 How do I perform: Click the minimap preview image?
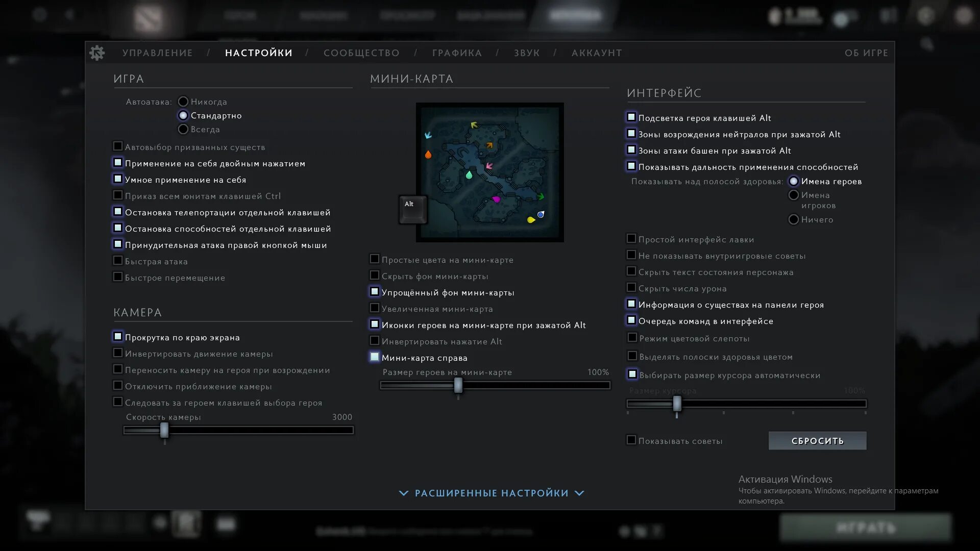click(x=490, y=172)
